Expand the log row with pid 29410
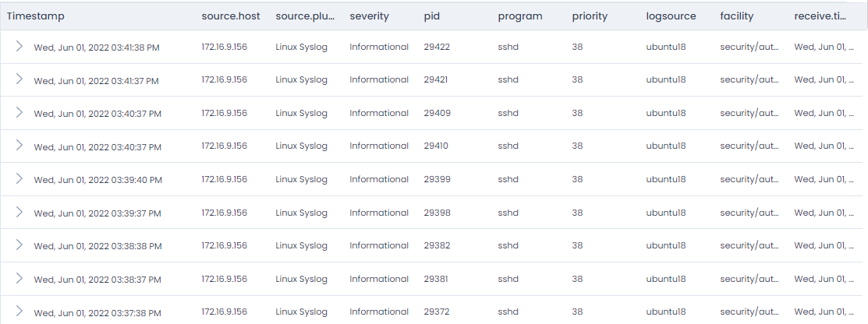The width and height of the screenshot is (868, 324). point(19,146)
